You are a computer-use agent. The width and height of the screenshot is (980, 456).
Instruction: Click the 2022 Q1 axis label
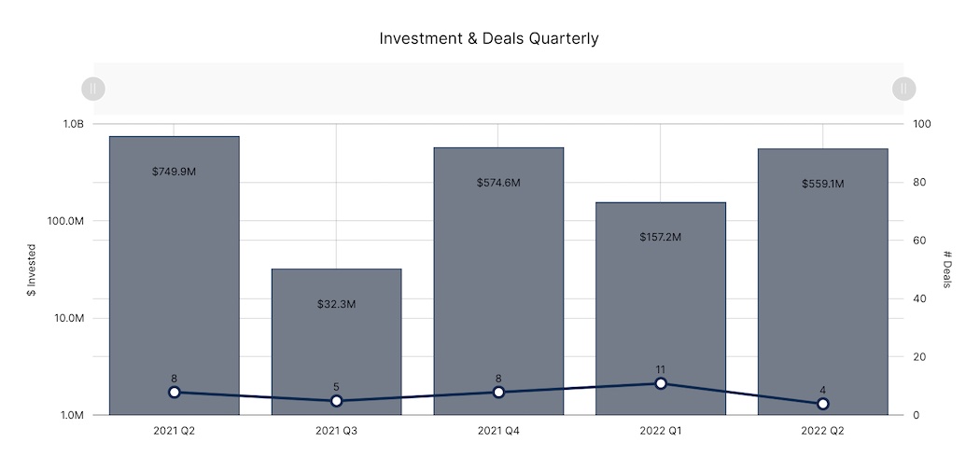pos(661,431)
